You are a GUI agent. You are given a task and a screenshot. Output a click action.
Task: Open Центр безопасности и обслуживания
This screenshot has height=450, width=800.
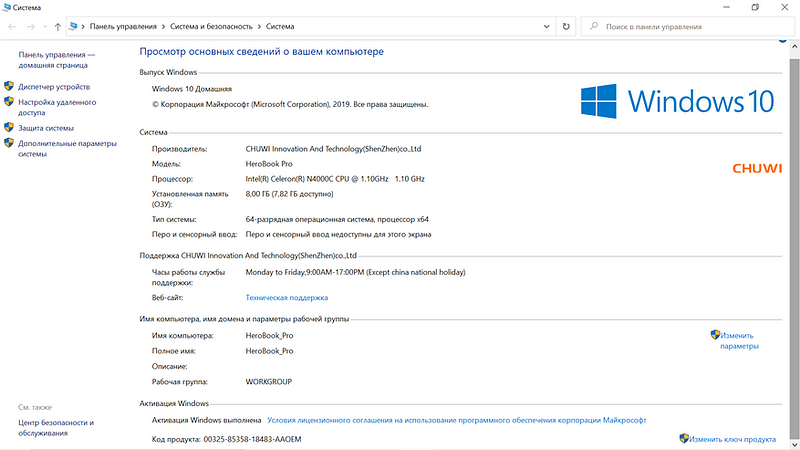pos(56,428)
